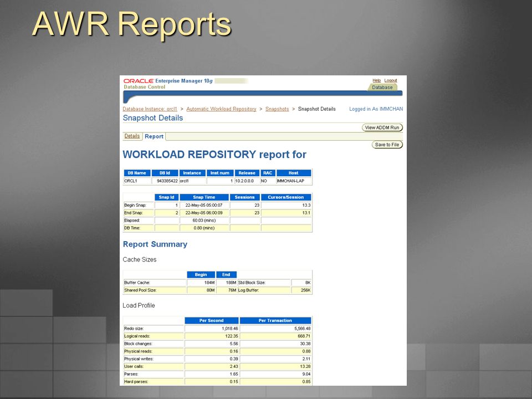Click the Logout link
Screen dimensions: 532x399
point(391,80)
